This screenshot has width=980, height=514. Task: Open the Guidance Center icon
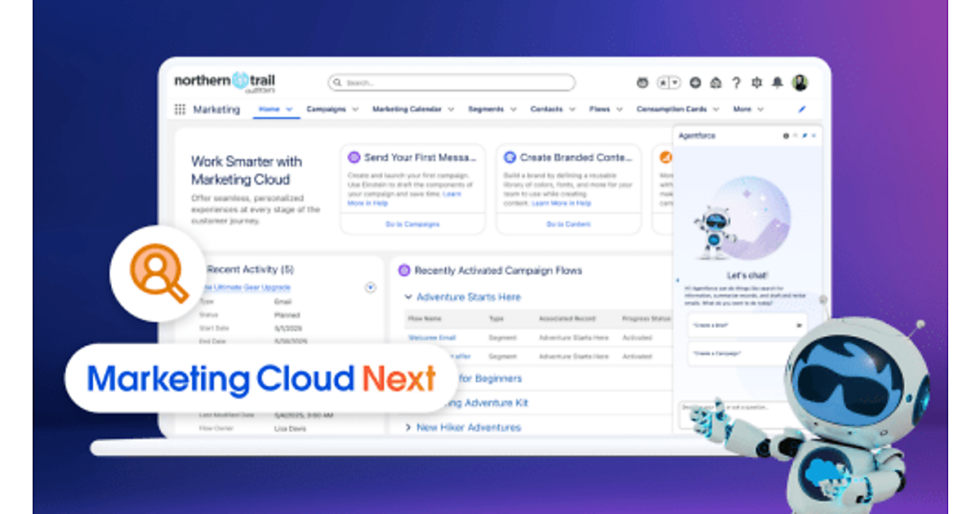click(715, 82)
